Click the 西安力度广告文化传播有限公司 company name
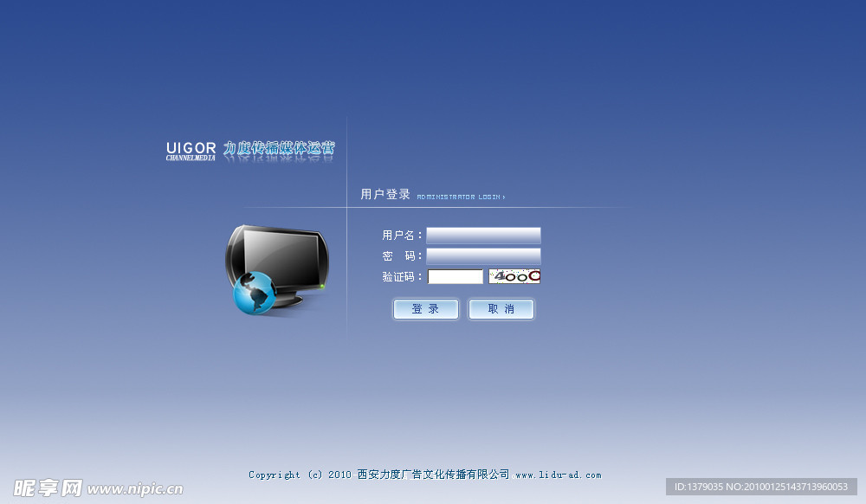 point(433,475)
